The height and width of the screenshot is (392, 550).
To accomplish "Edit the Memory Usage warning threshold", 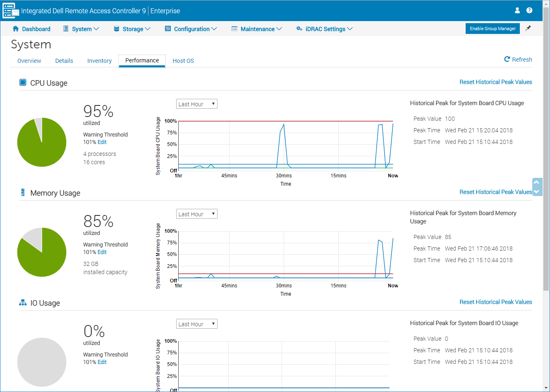I will point(102,252).
